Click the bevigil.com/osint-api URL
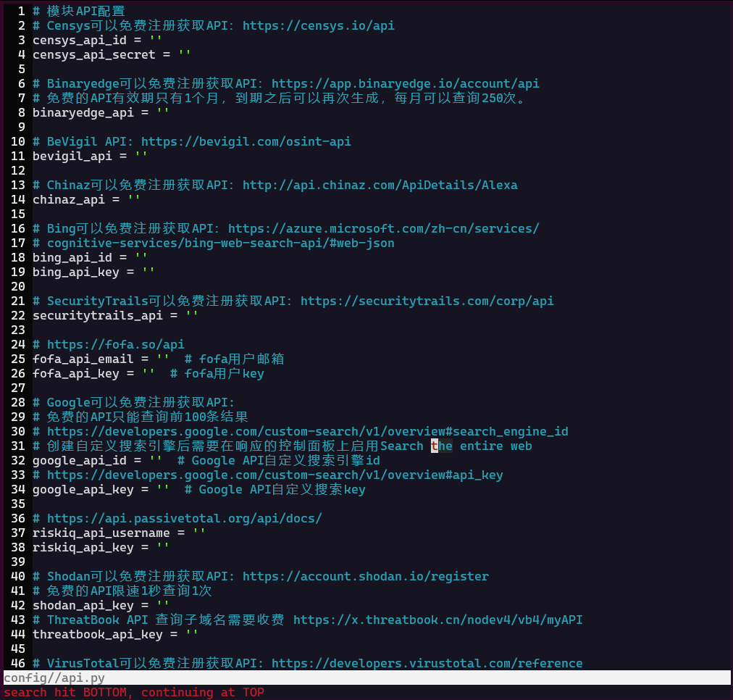Screen dimensions: 733x700 [x=246, y=141]
